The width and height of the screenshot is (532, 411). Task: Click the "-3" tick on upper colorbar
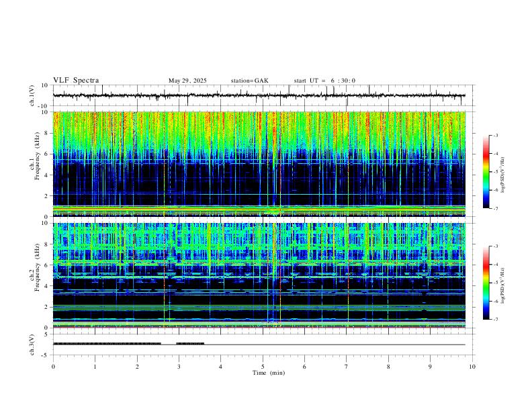point(495,135)
